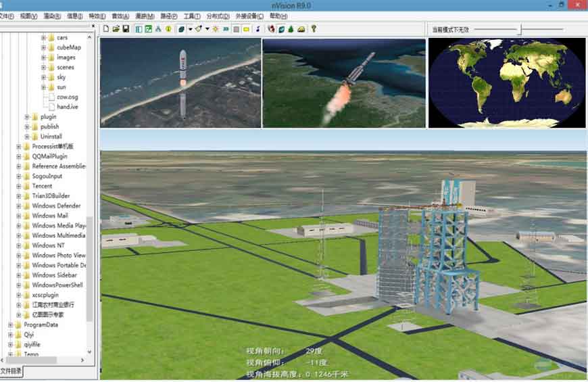Expand the Qiyi folder node
Viewport: 588px width, 382px height.
(11, 335)
